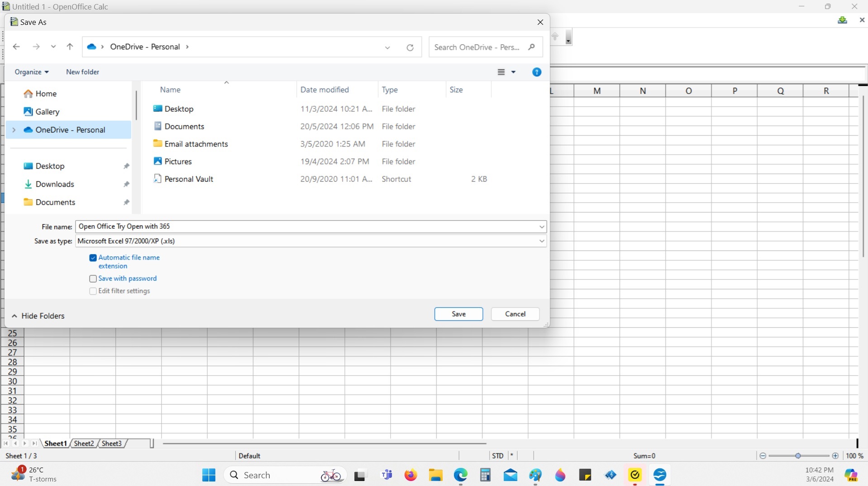This screenshot has height=486, width=868.
Task: Open the Organize dropdown menu
Action: tap(31, 72)
